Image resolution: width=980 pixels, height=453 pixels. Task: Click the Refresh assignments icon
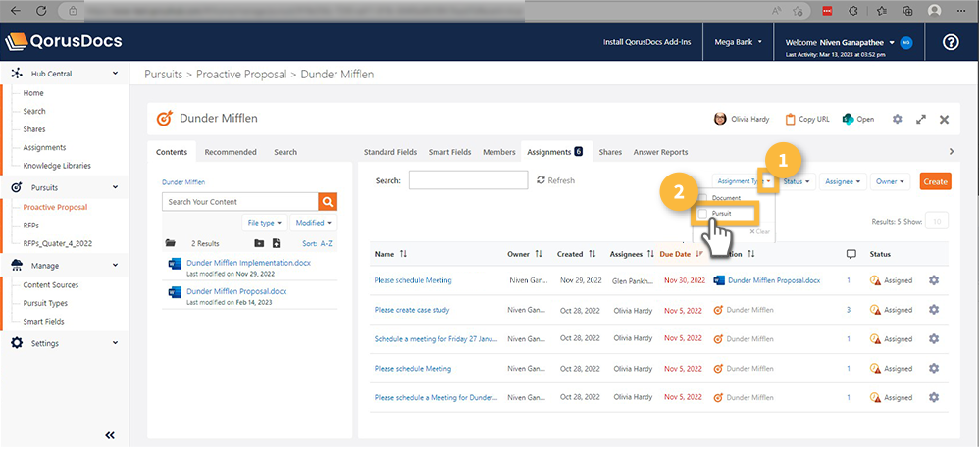(542, 180)
